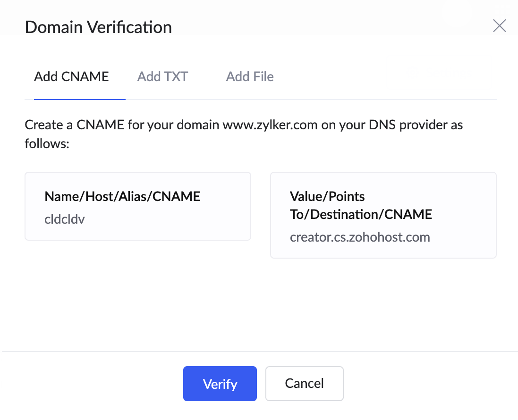
Task: Click the word follows: in instructions
Action: tap(47, 143)
